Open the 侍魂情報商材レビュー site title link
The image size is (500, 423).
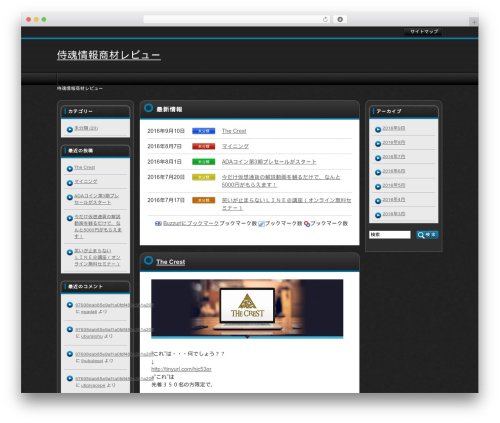109,55
